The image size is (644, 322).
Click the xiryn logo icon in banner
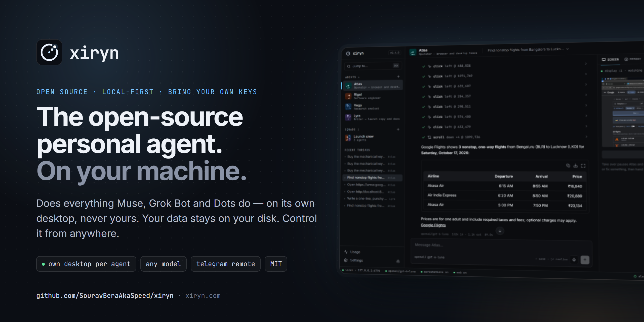pyautogui.click(x=49, y=52)
